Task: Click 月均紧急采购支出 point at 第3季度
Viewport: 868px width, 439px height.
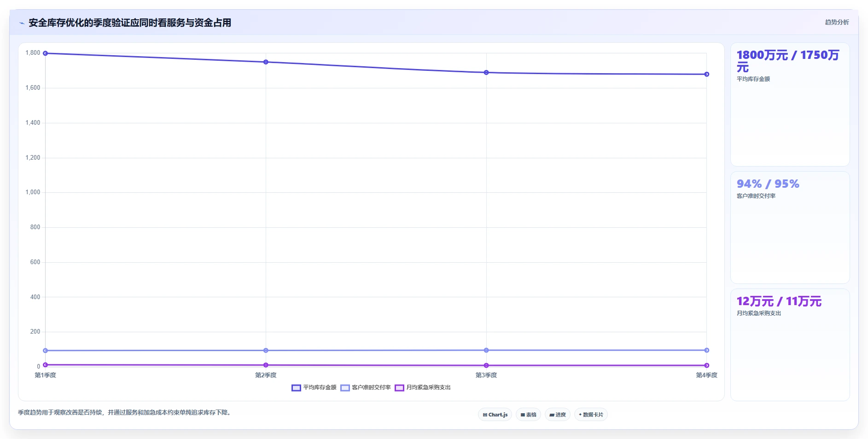Action: coord(486,365)
